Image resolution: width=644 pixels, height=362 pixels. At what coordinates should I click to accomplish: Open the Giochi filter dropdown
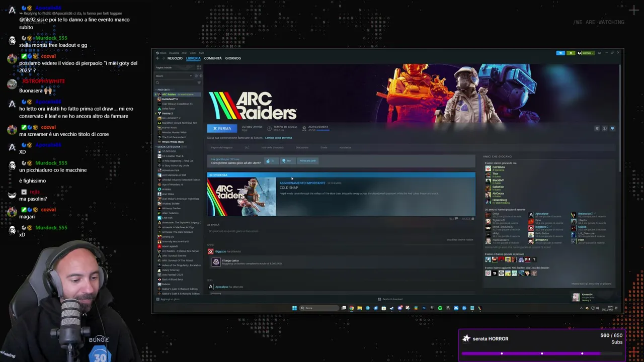[173, 76]
